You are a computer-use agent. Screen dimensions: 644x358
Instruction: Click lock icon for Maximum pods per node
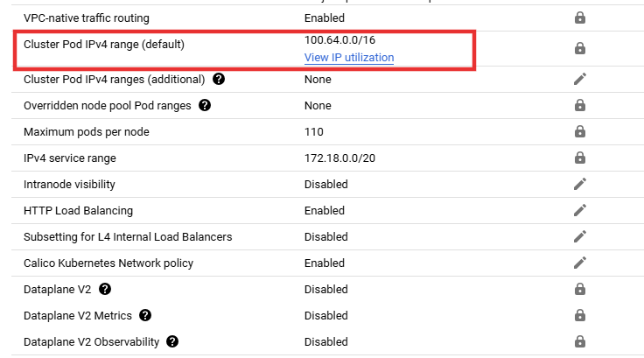pyautogui.click(x=579, y=131)
